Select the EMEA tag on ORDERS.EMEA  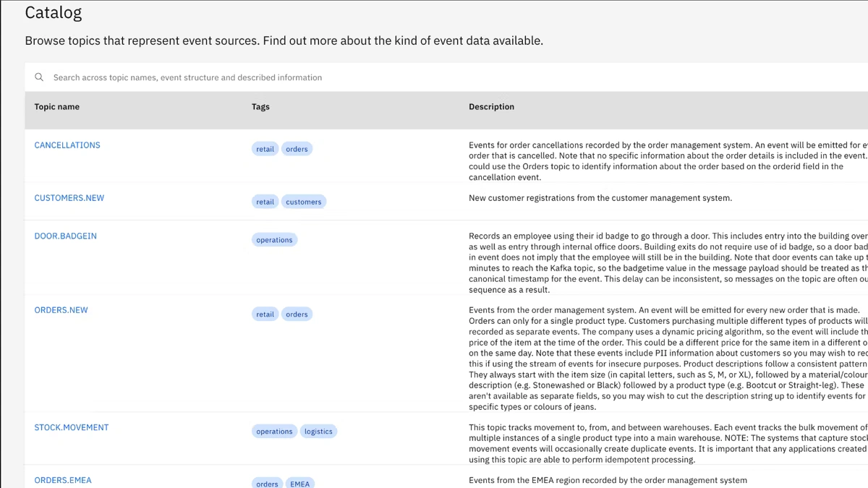tap(300, 483)
